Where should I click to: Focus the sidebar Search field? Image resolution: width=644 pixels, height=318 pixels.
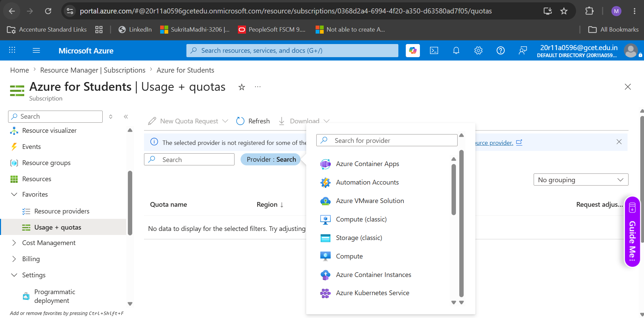(55, 116)
